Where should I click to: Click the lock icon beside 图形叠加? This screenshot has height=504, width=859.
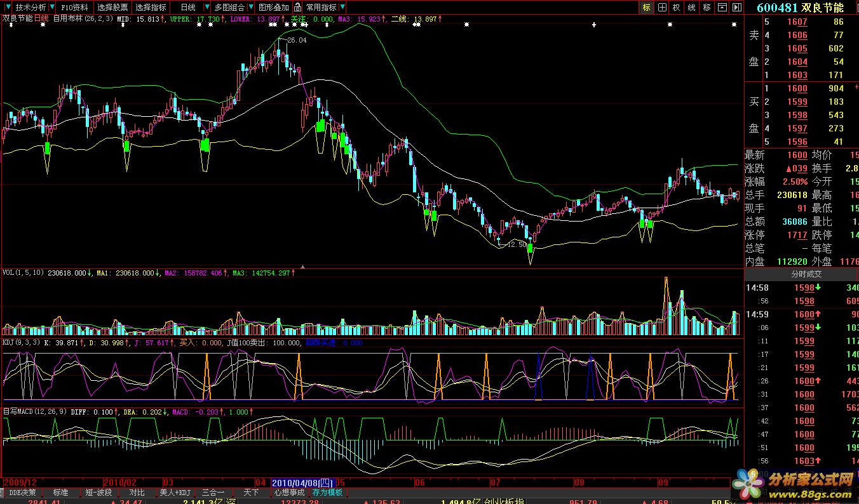coord(296,8)
